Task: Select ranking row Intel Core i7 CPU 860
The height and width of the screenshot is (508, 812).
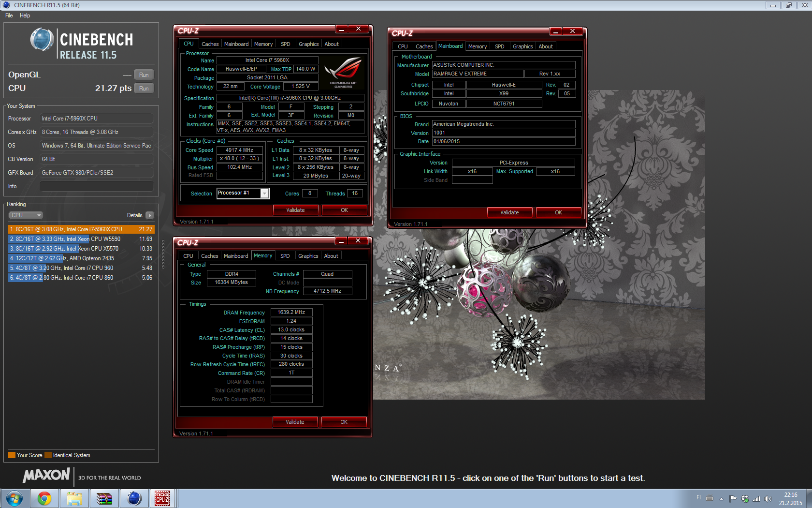Action: [81, 278]
